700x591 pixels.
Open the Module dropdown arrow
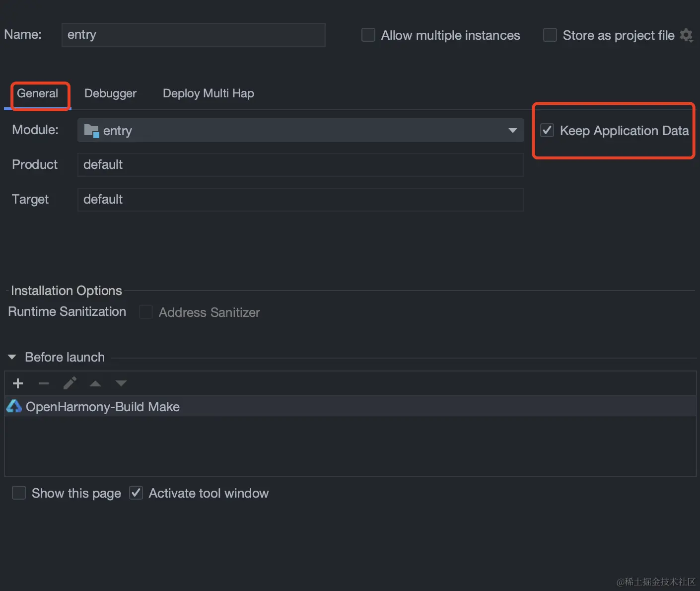coord(513,131)
